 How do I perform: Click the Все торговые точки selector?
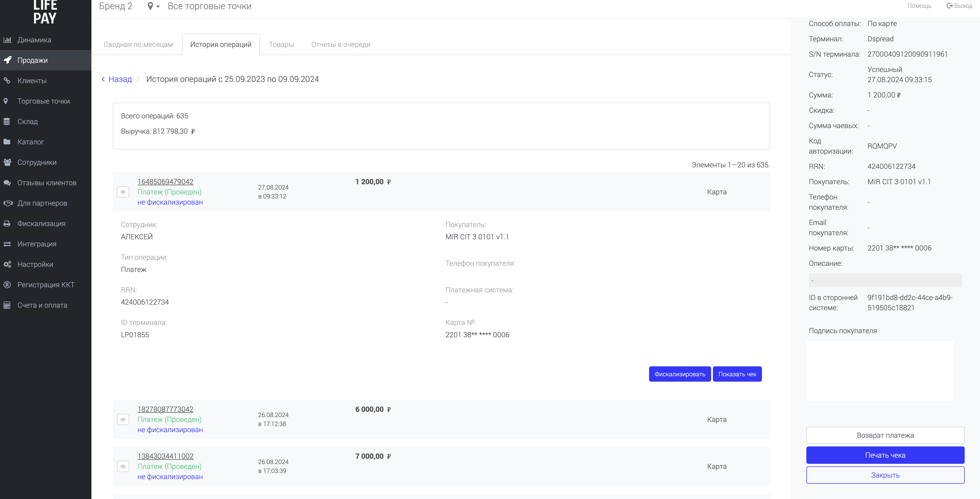pos(209,6)
